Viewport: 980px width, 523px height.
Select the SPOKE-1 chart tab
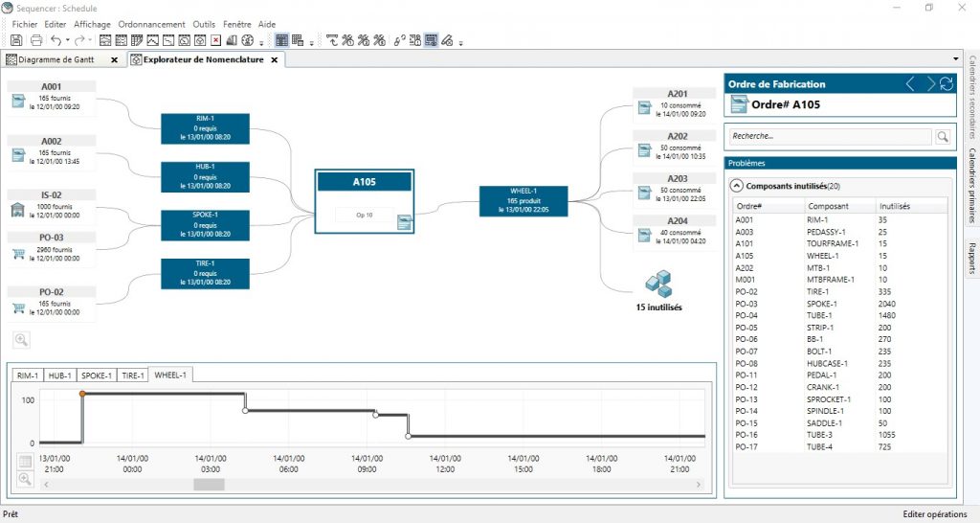(97, 375)
